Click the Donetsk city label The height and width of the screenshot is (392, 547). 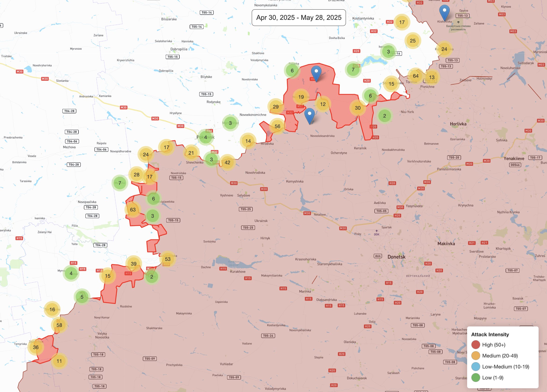click(x=396, y=257)
